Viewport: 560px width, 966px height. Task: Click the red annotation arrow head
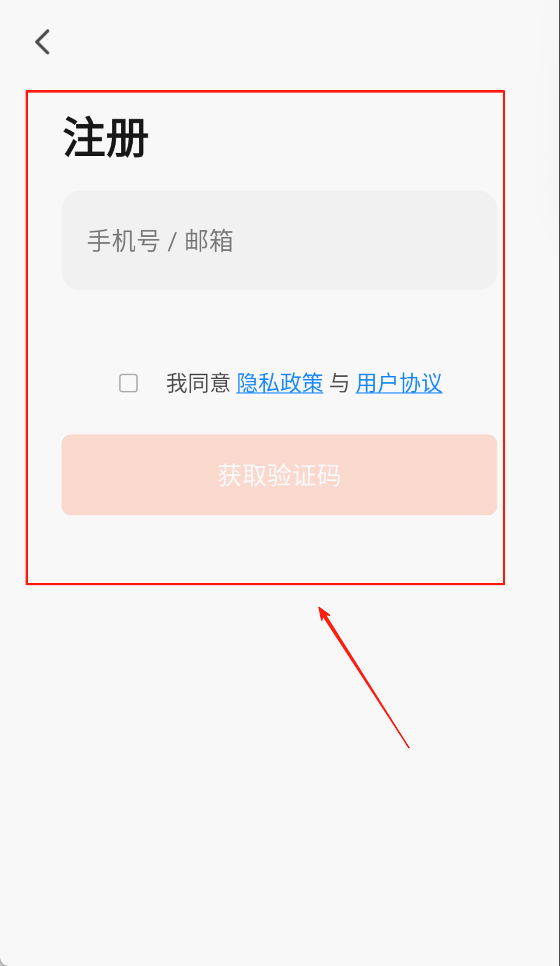[x=324, y=613]
